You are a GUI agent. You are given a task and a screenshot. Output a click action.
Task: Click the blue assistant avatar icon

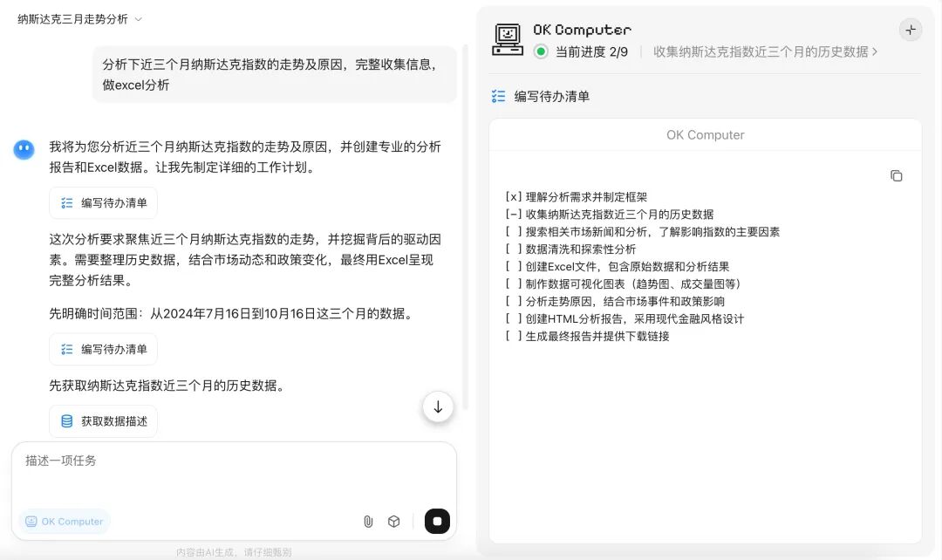24,150
